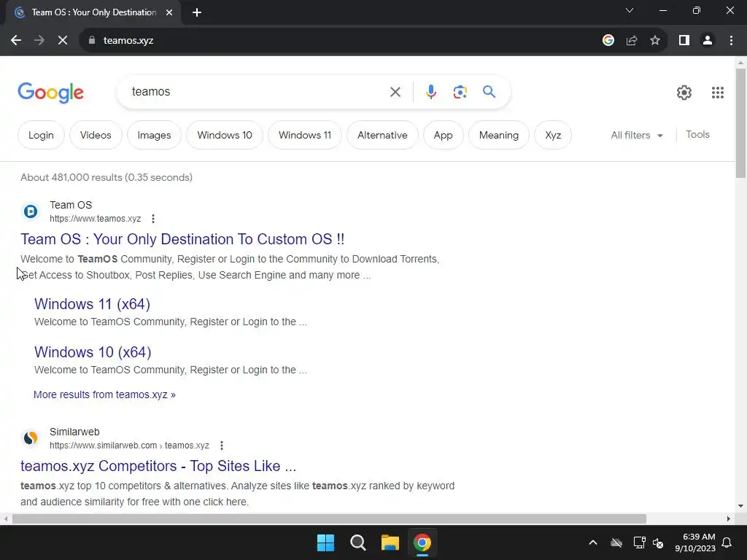Select the Xyz filter chip
The width and height of the screenshot is (747, 560).
click(553, 135)
